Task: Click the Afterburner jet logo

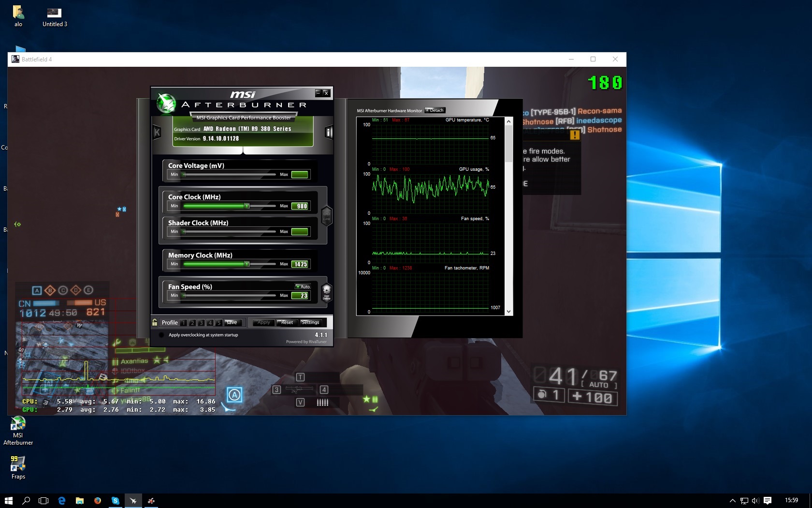Action: point(166,103)
